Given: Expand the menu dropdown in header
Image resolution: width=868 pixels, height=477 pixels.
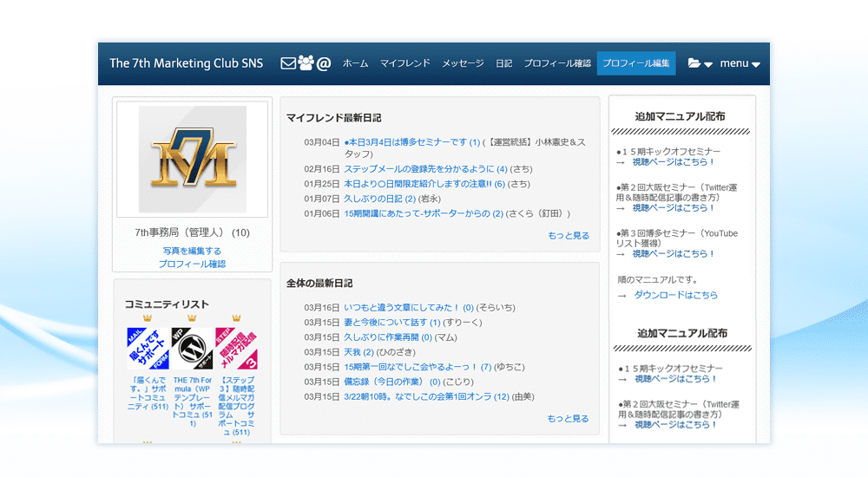Looking at the screenshot, I should [x=740, y=63].
